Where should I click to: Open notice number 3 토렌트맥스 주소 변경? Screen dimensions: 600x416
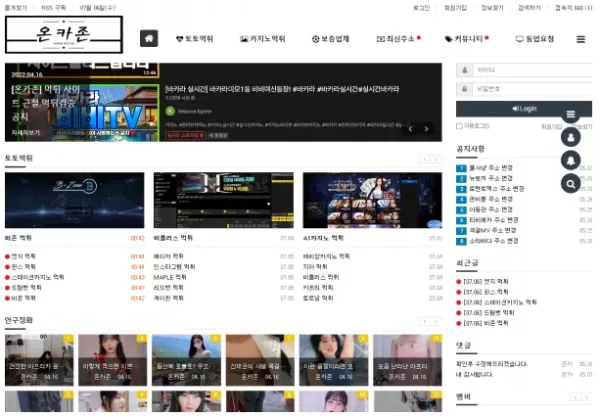497,189
